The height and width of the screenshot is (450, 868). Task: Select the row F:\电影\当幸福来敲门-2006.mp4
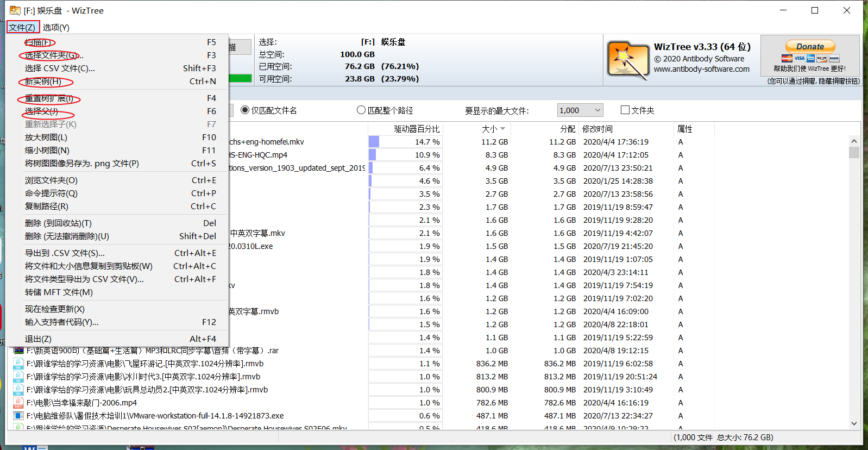coord(429,403)
